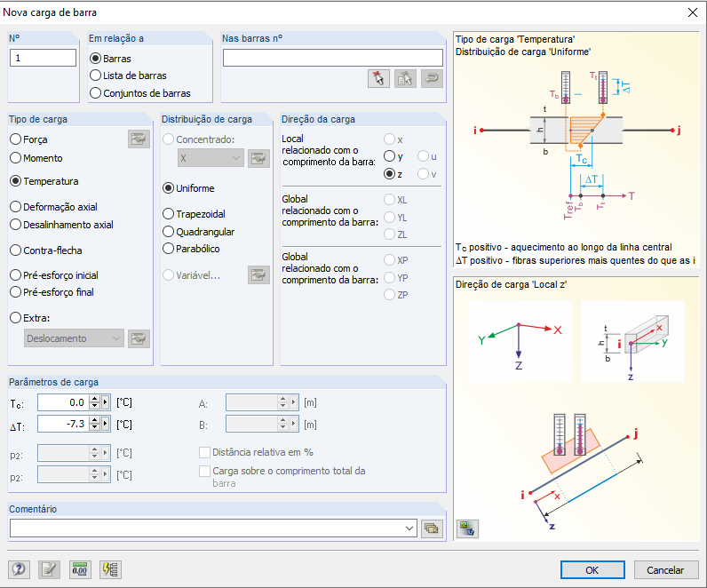Viewport: 707px width, 588px height.
Task: Select local z direction
Action: [x=390, y=173]
